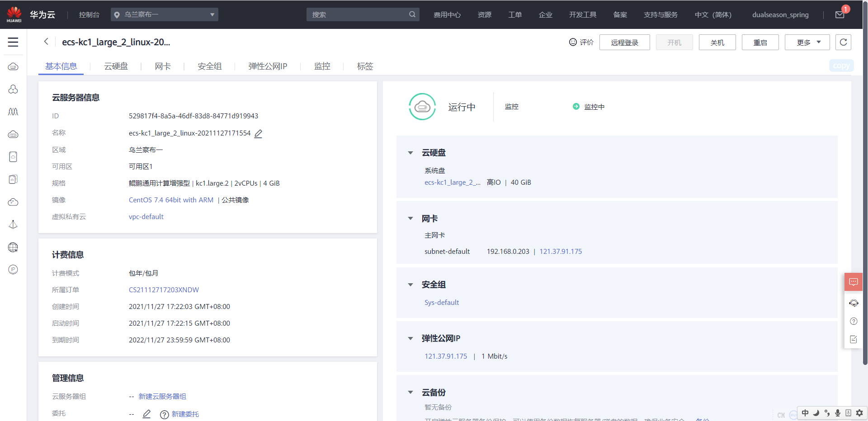Switch to the 监控 tab
Screen dimensions: 868x421
(x=322, y=66)
